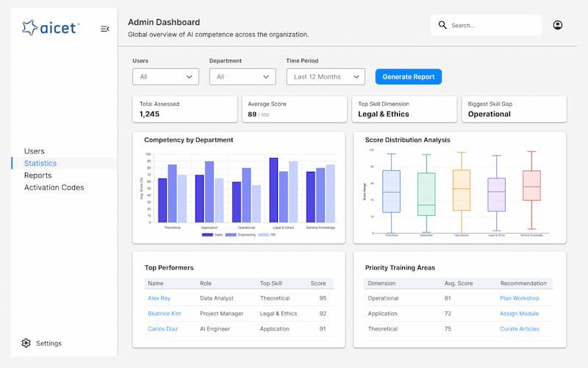
Task: Open Reports from the sidebar
Action: pyautogui.click(x=37, y=176)
